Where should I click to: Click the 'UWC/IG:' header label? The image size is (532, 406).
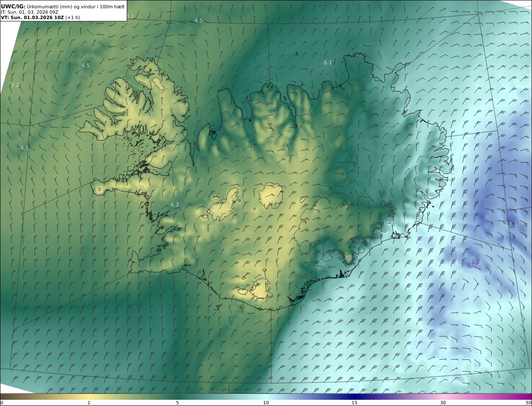click(13, 6)
